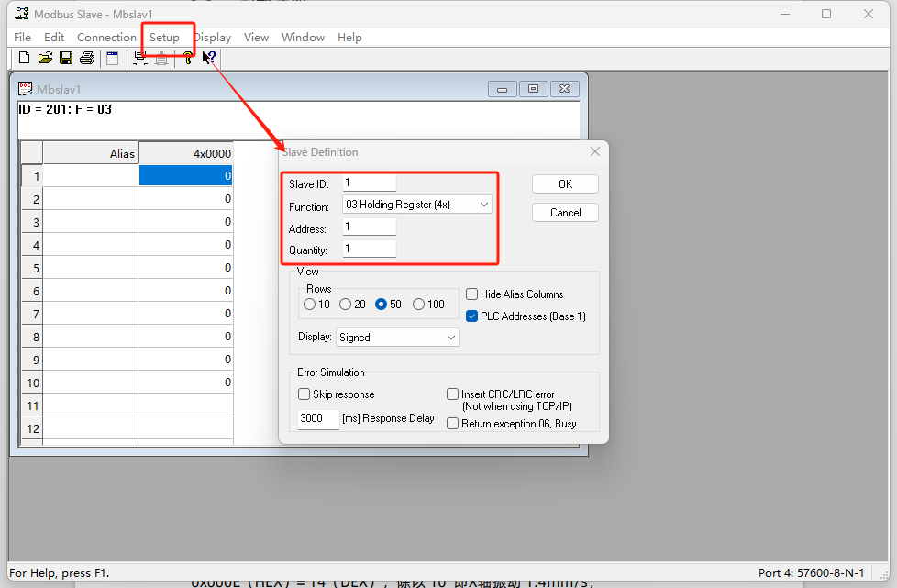Expand the Function dropdown list
This screenshot has width=897, height=588.
click(417, 205)
